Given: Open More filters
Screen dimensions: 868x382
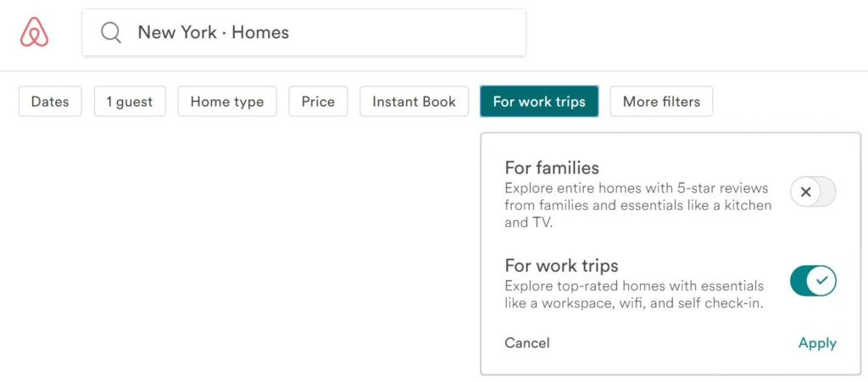Looking at the screenshot, I should click(x=661, y=102).
